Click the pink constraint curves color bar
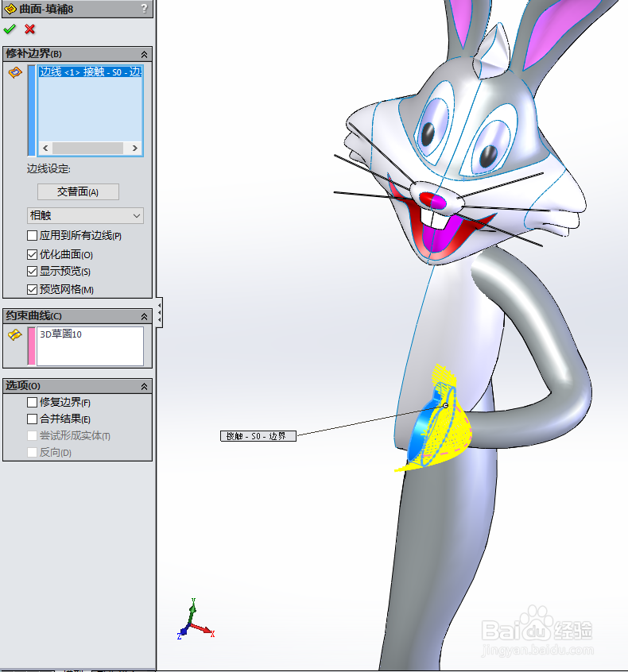Screen dimensions: 628x672 31,346
